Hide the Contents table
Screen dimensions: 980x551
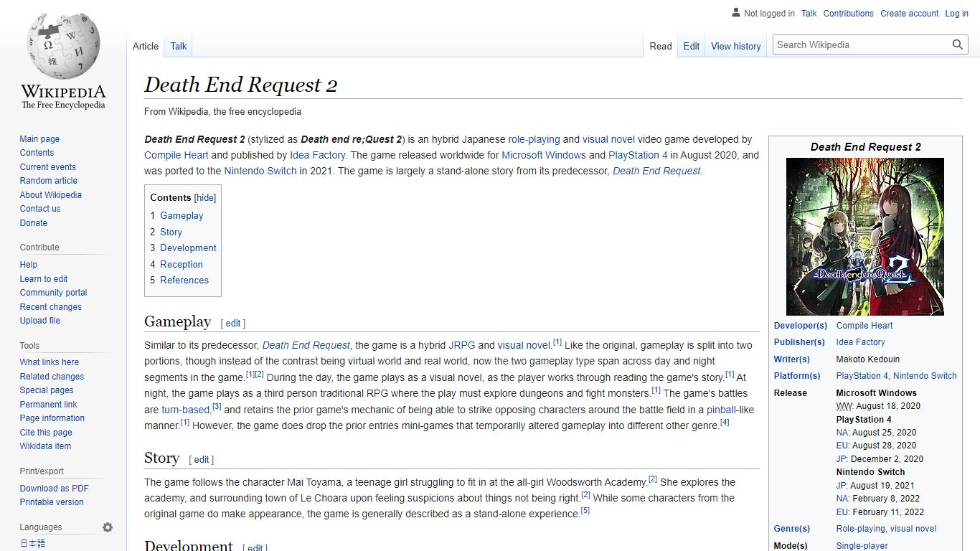coord(205,197)
